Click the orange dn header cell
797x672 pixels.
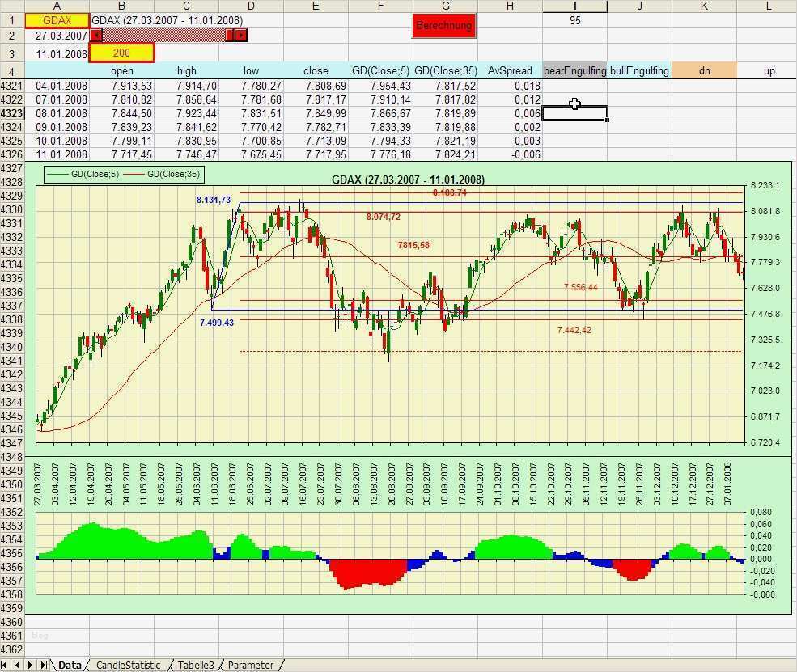tap(704, 70)
